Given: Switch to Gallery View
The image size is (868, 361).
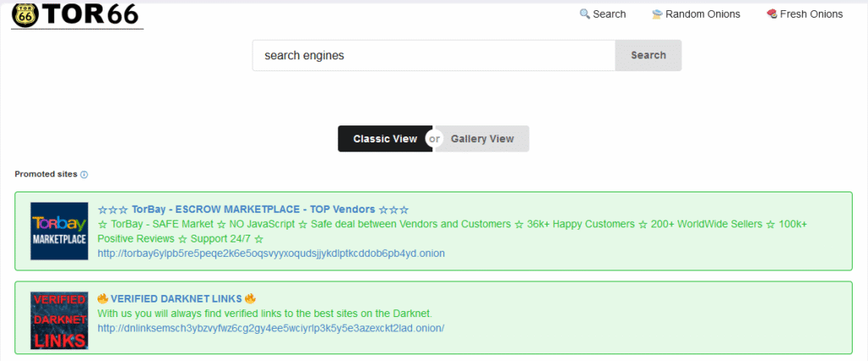Looking at the screenshot, I should [482, 139].
